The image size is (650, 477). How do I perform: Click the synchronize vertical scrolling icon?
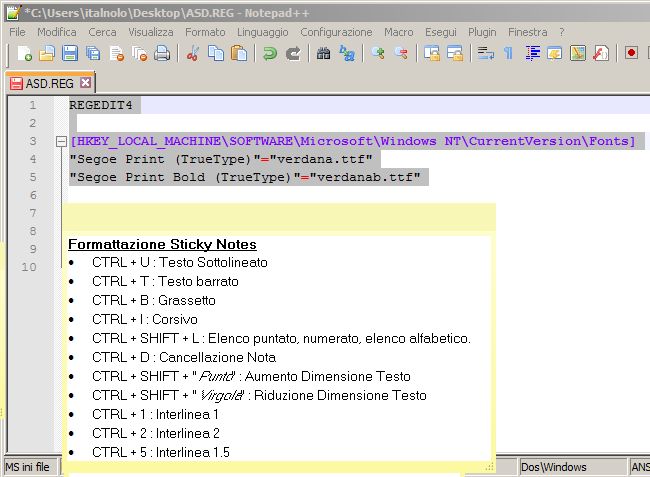coord(432,53)
